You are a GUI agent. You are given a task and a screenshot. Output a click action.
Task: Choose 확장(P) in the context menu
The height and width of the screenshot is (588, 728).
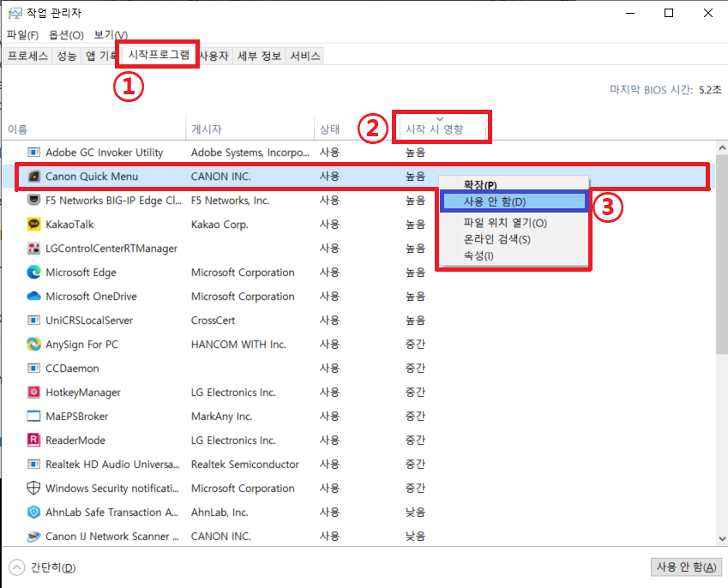click(x=514, y=184)
